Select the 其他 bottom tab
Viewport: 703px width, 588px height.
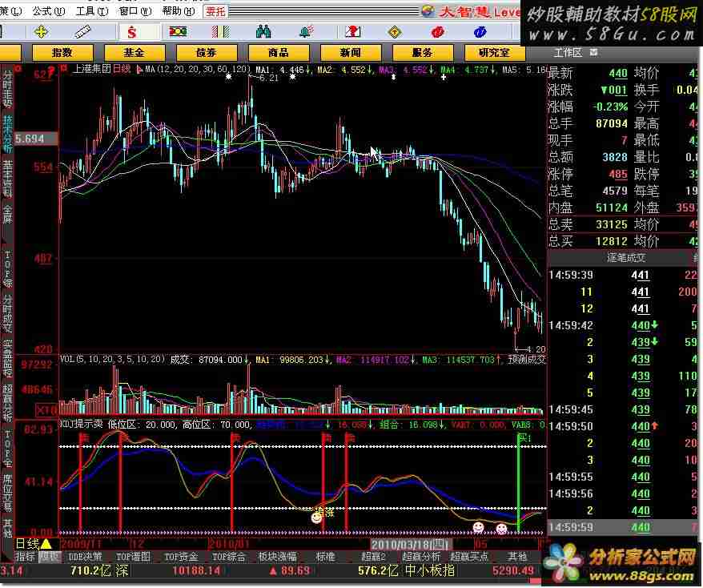click(x=516, y=557)
